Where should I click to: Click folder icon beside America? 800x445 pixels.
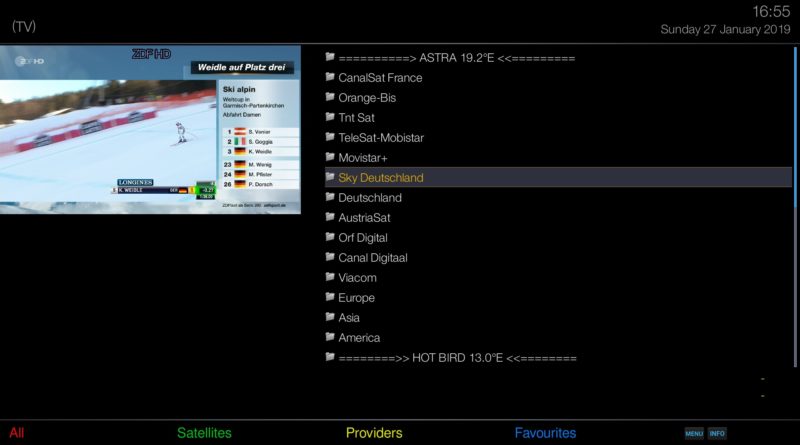click(330, 337)
